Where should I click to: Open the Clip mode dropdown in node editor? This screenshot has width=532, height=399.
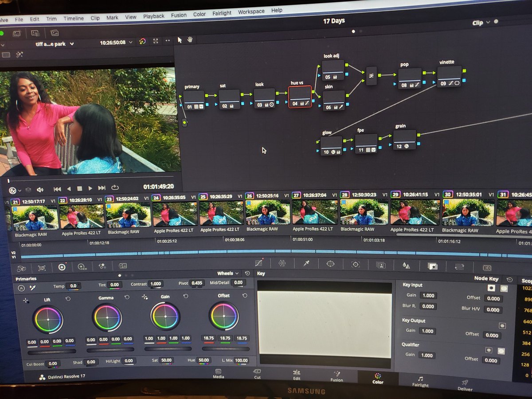pyautogui.click(x=481, y=22)
